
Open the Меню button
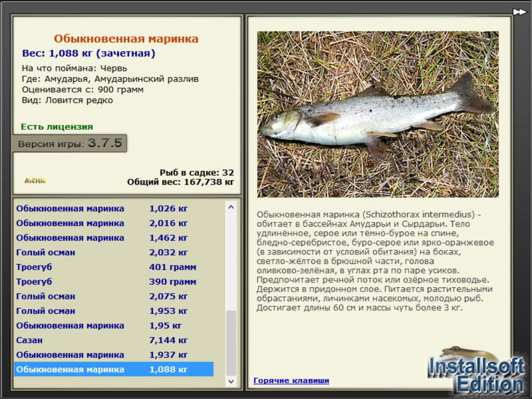pyautogui.click(x=35, y=180)
